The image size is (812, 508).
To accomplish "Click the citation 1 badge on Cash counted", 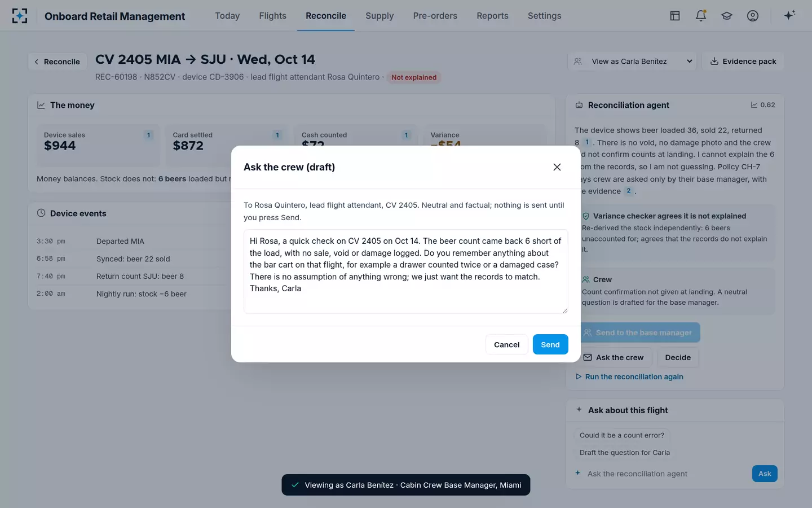I will (x=406, y=135).
